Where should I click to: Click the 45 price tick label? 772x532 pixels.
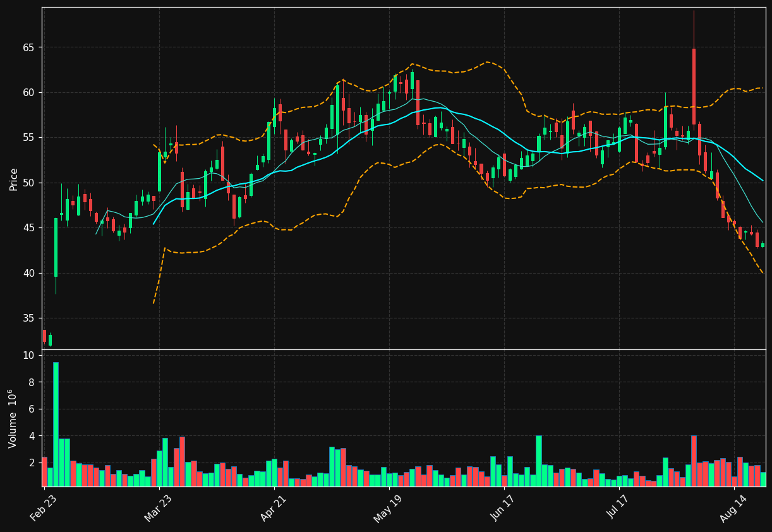pos(28,228)
